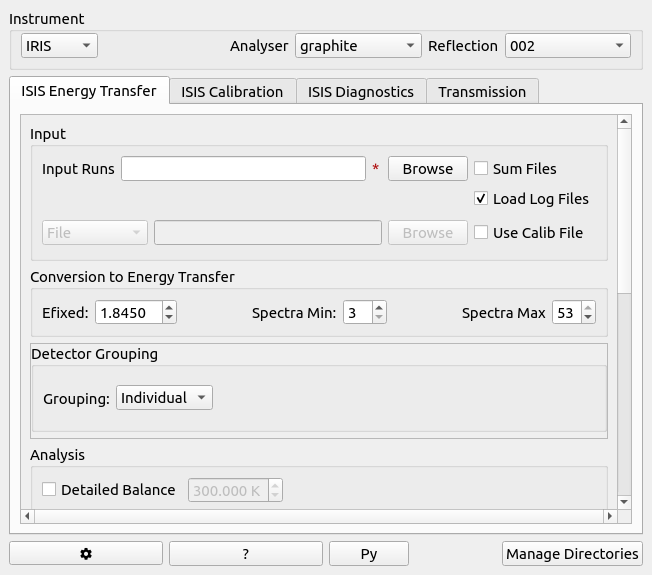652x575 pixels.
Task: Click in the Input Runs text field
Action: [243, 169]
